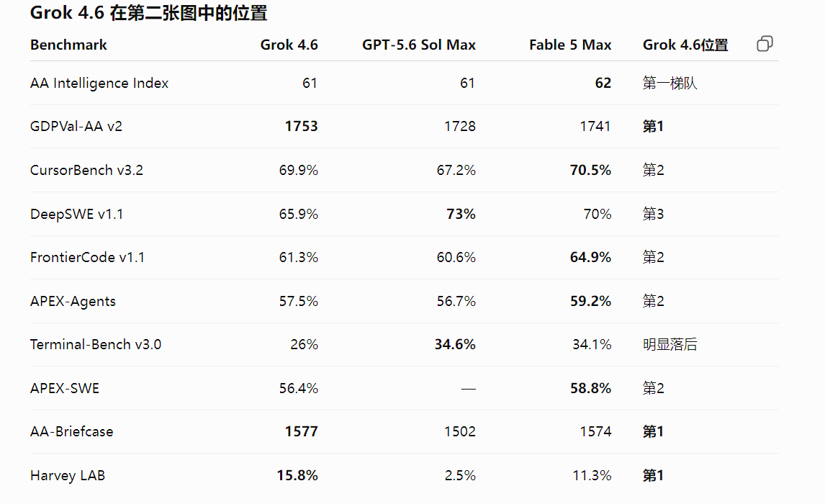Screen dimensions: 825x504
Task: Click the 第一梯队 position cell
Action: [670, 83]
